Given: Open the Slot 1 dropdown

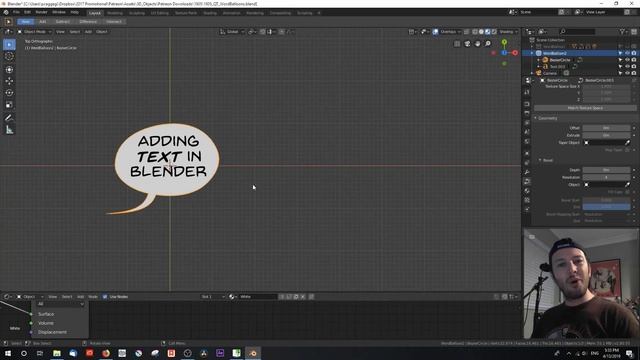Looking at the screenshot, I should 213,297.
